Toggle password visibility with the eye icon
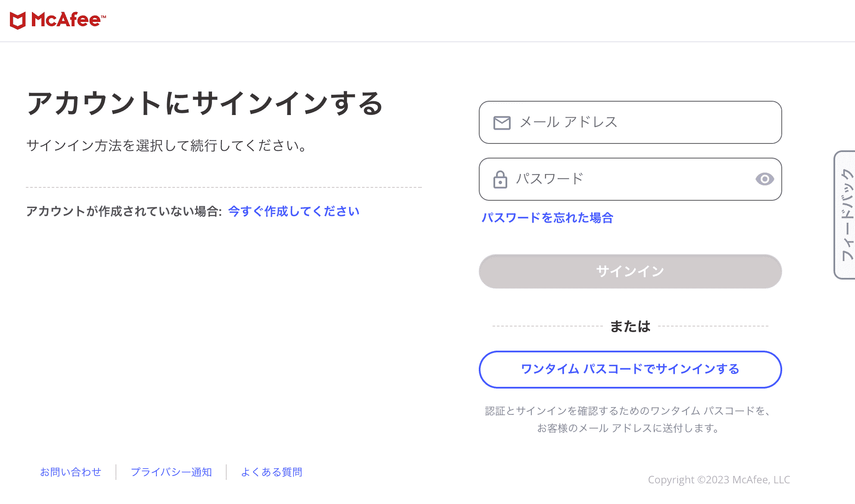Image resolution: width=855 pixels, height=504 pixels. pos(765,179)
